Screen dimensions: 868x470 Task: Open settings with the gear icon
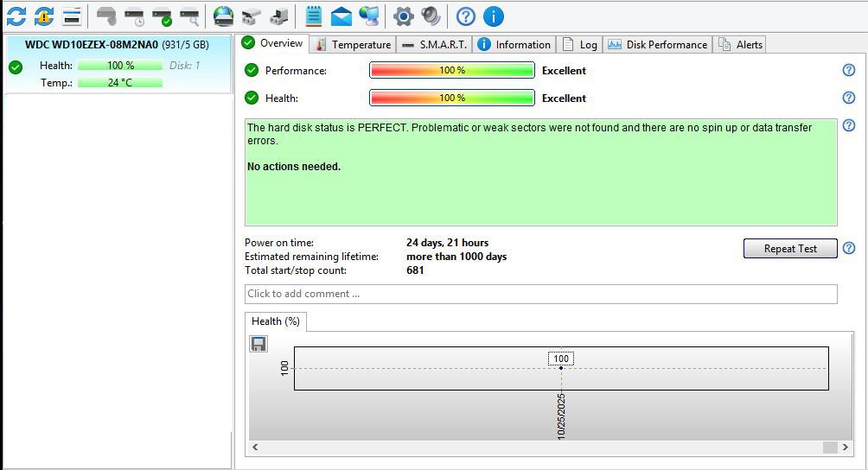coord(403,16)
